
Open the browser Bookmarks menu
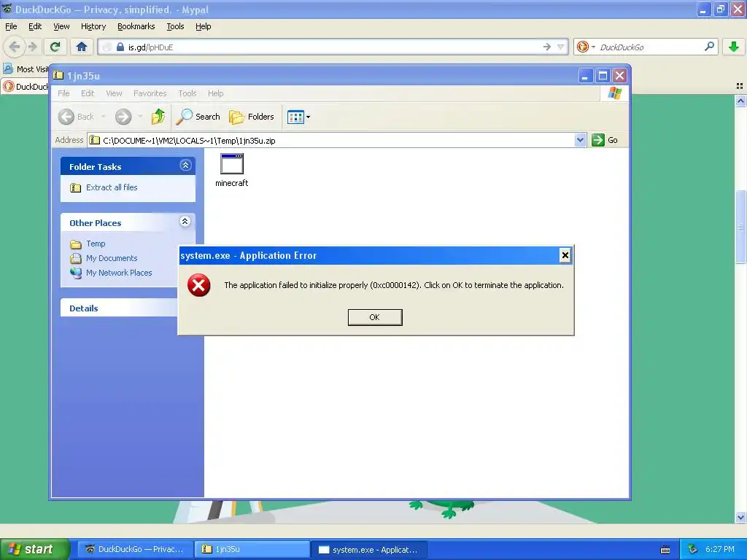[136, 26]
